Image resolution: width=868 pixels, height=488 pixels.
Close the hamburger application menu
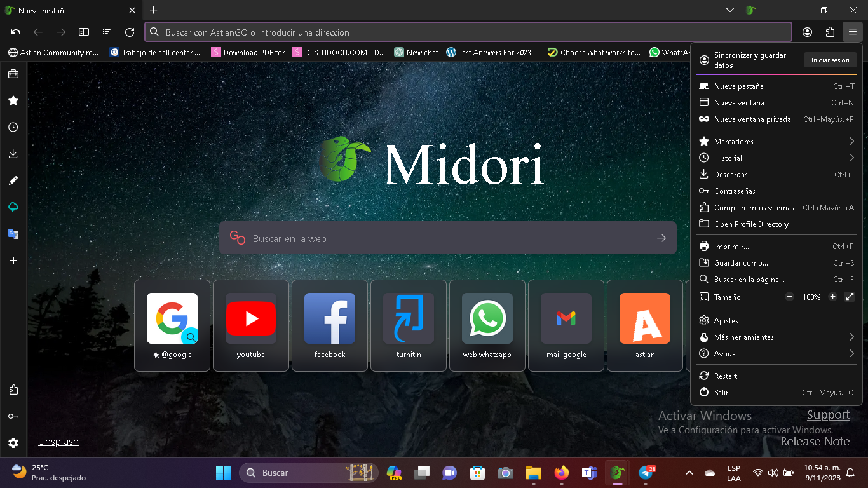853,32
